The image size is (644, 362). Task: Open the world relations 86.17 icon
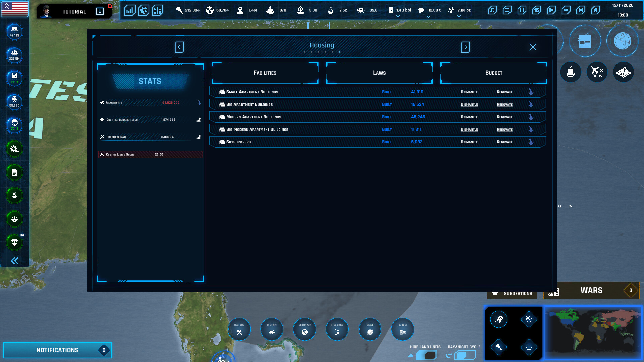tap(14, 78)
